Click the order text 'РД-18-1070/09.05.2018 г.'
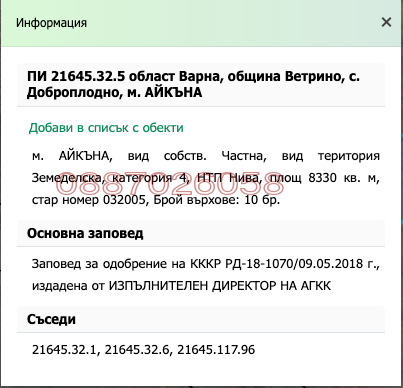 (300, 264)
